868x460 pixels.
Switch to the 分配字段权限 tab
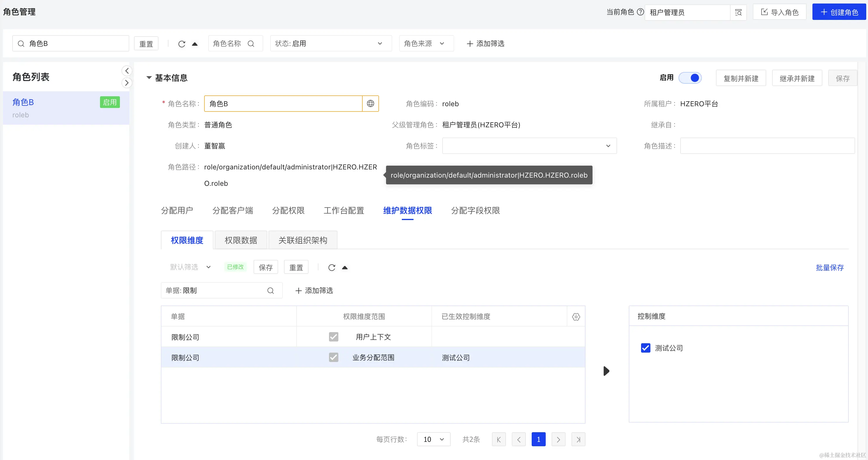[476, 210]
